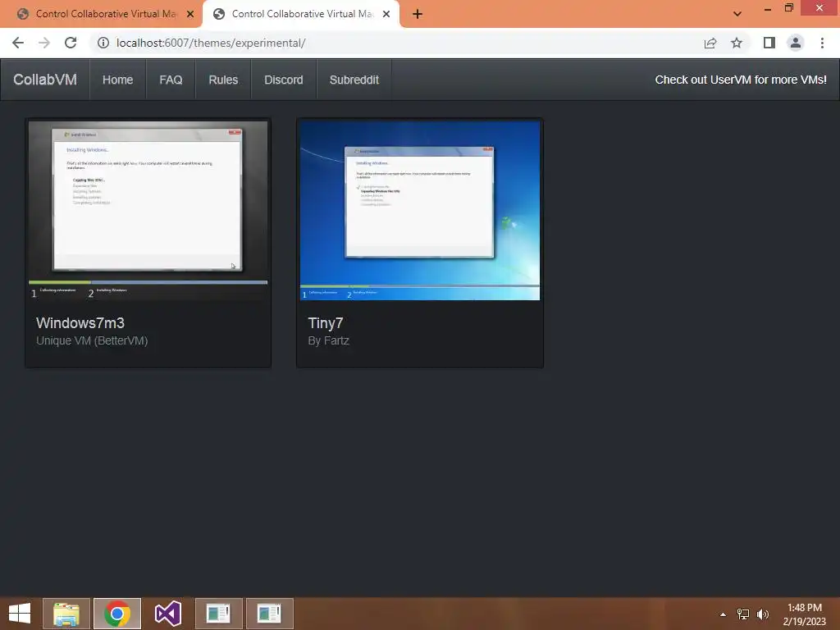Share this page icon in address bar
The height and width of the screenshot is (630, 840).
[x=710, y=43]
